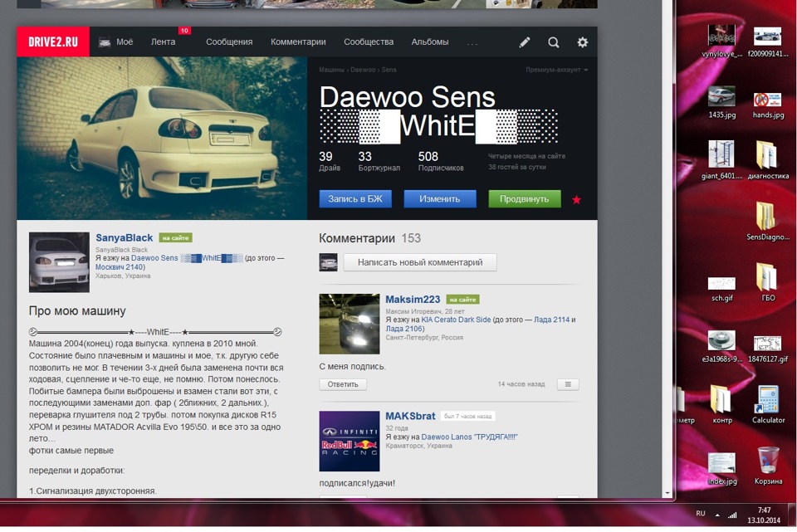
Task: Open Daewoo Sens WhitE link in SanyaBlack bio
Action: [187, 258]
